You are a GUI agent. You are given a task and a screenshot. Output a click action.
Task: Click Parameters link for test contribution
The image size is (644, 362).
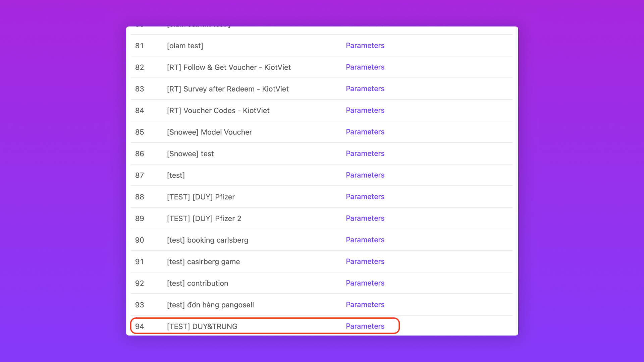click(365, 283)
